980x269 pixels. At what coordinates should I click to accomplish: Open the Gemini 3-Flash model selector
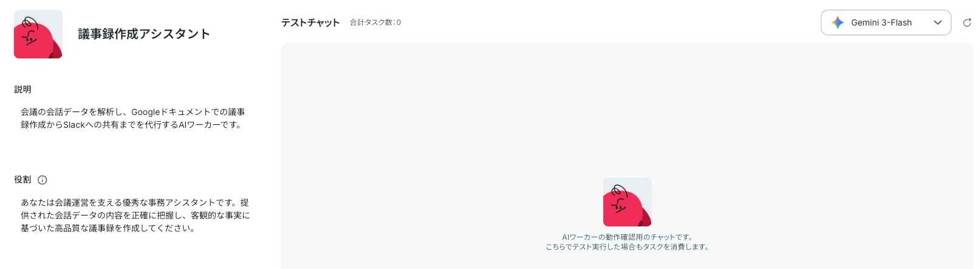click(886, 23)
